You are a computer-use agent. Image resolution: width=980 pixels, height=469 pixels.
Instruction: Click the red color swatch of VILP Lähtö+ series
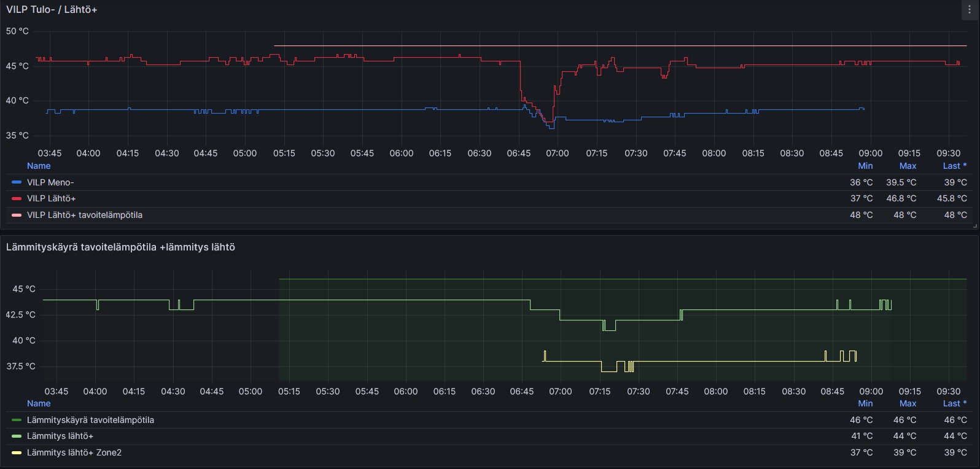pyautogui.click(x=17, y=199)
